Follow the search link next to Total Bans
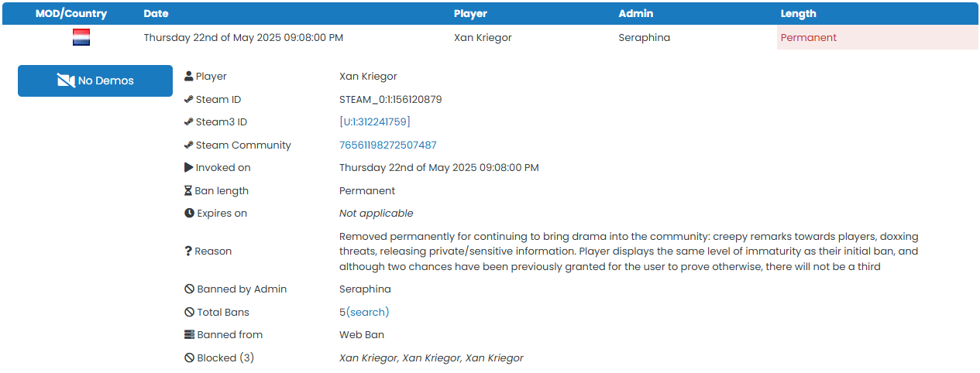Image resolution: width=980 pixels, height=373 pixels. pyautogui.click(x=367, y=313)
